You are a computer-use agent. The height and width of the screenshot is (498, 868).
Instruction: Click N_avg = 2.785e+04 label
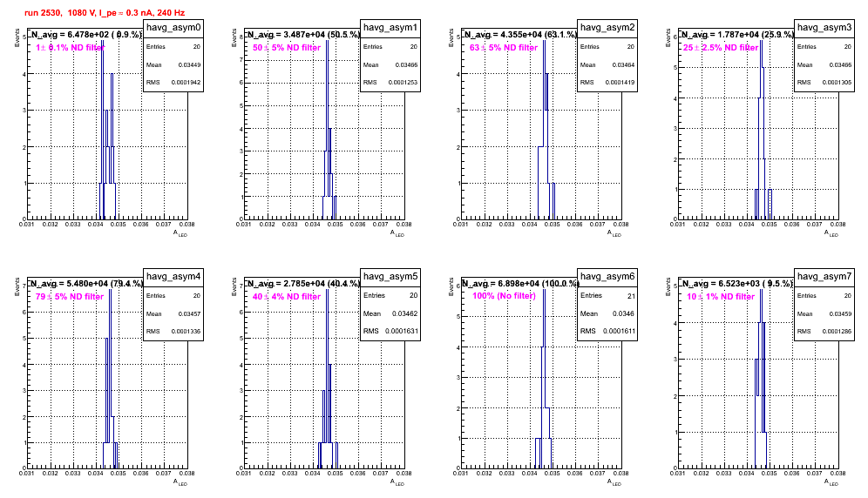pyautogui.click(x=303, y=284)
